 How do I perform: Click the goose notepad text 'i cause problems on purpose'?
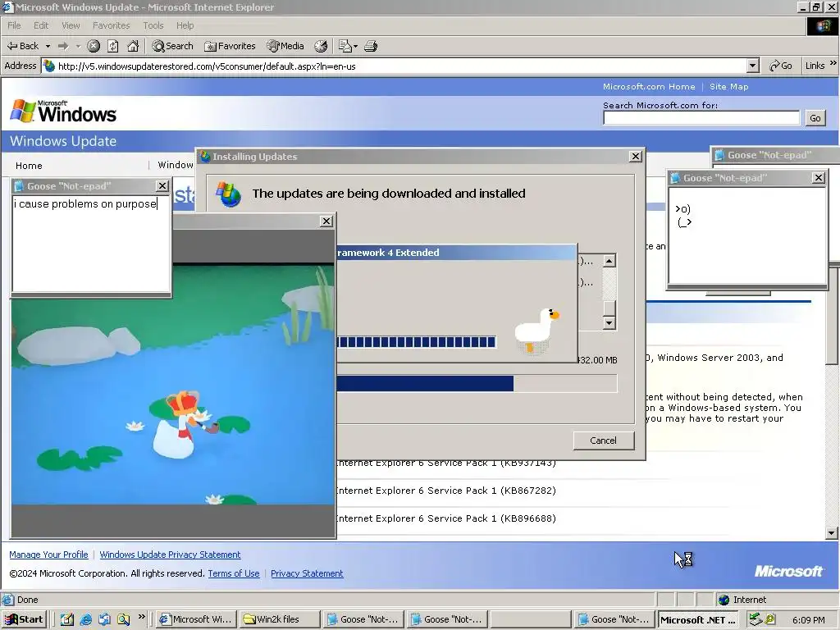point(85,203)
